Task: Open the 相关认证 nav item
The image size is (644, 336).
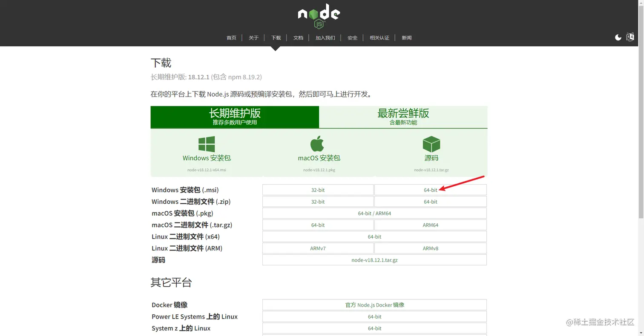Action: [379, 38]
